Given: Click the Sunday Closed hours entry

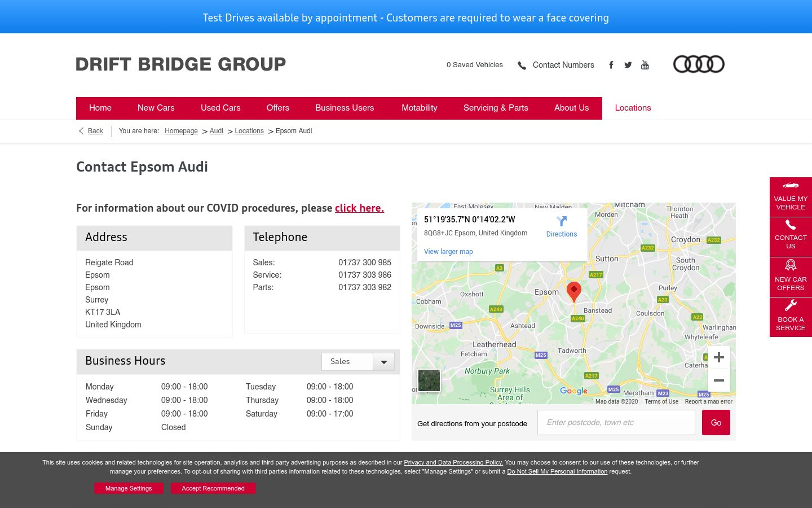Looking at the screenshot, I should coord(173,427).
